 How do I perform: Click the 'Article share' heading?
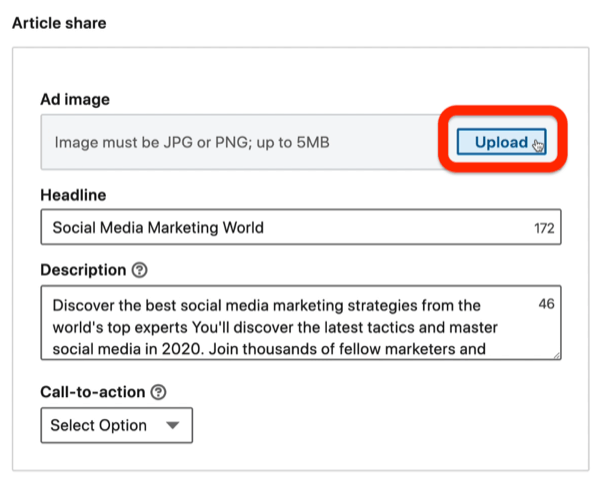click(59, 23)
